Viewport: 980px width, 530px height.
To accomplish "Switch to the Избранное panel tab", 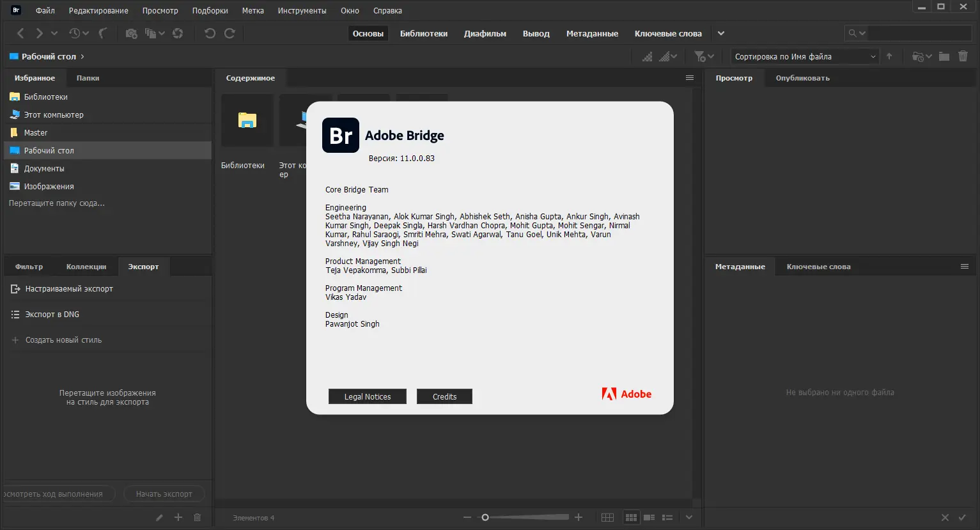I will 35,78.
